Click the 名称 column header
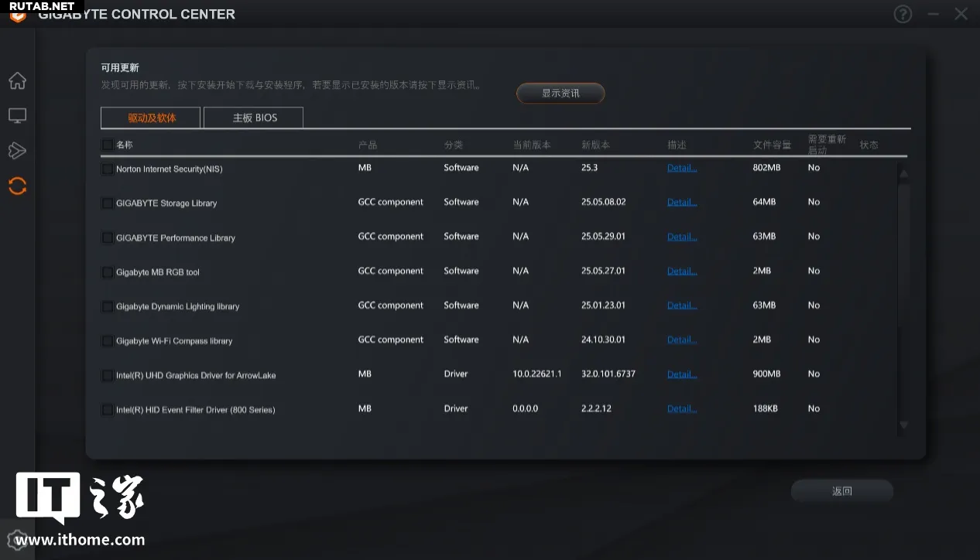 coord(125,145)
